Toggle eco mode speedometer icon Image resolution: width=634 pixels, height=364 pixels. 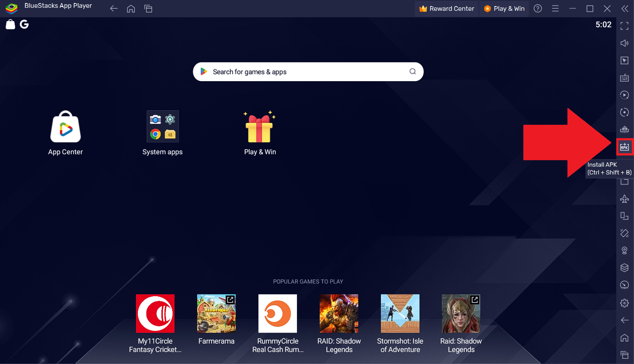point(624,285)
